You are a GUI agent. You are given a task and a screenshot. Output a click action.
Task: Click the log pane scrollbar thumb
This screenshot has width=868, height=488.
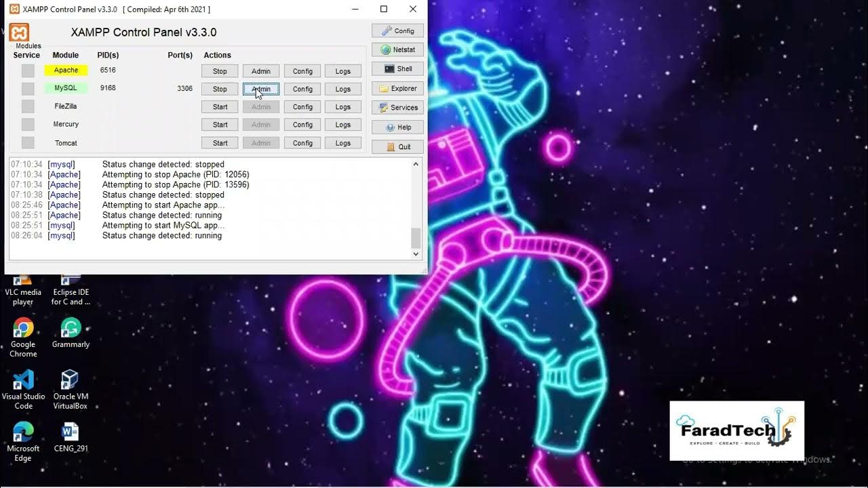pyautogui.click(x=416, y=238)
